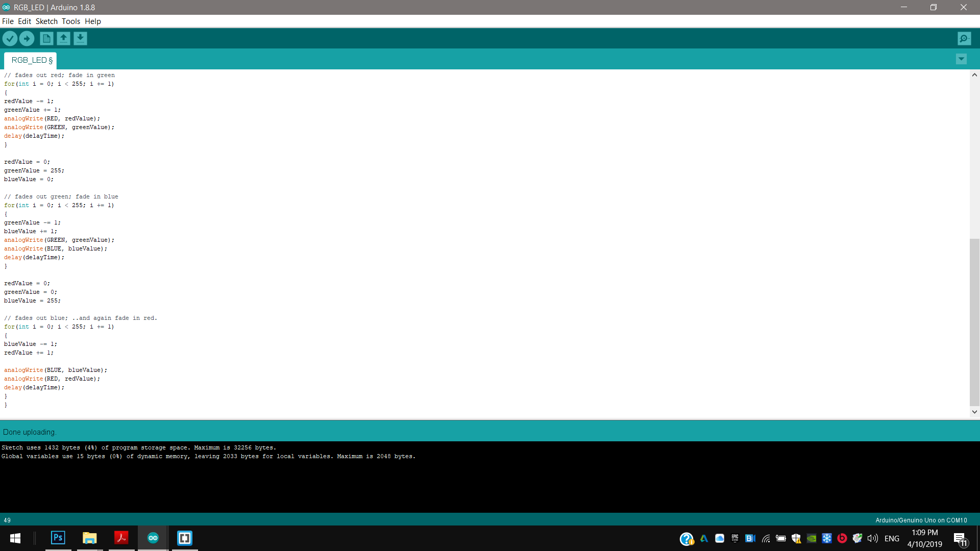Click the Upload arrow button
This screenshot has height=551, width=980.
pyautogui.click(x=27, y=38)
